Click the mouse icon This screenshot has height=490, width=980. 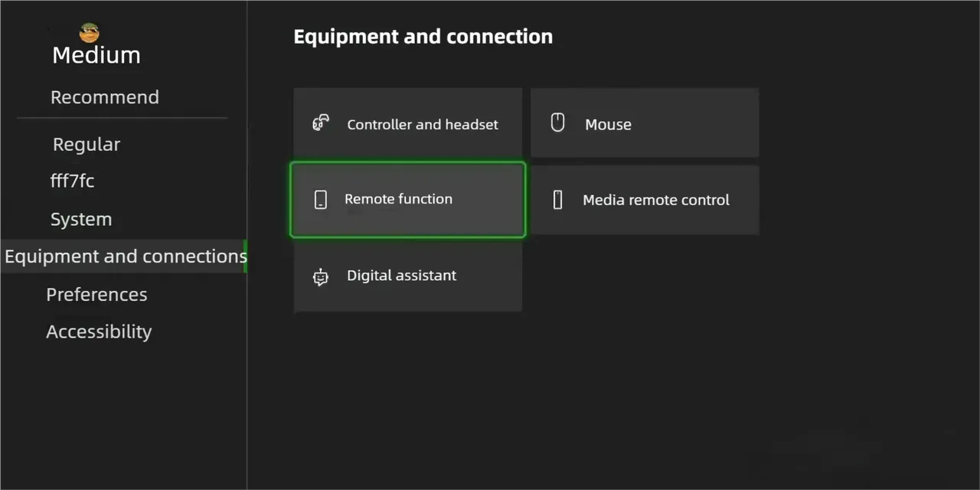point(557,122)
